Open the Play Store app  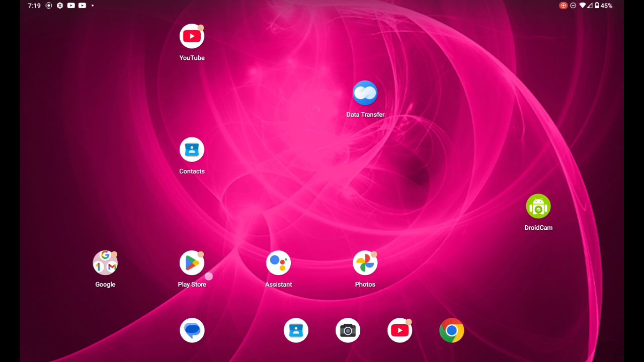(192, 263)
